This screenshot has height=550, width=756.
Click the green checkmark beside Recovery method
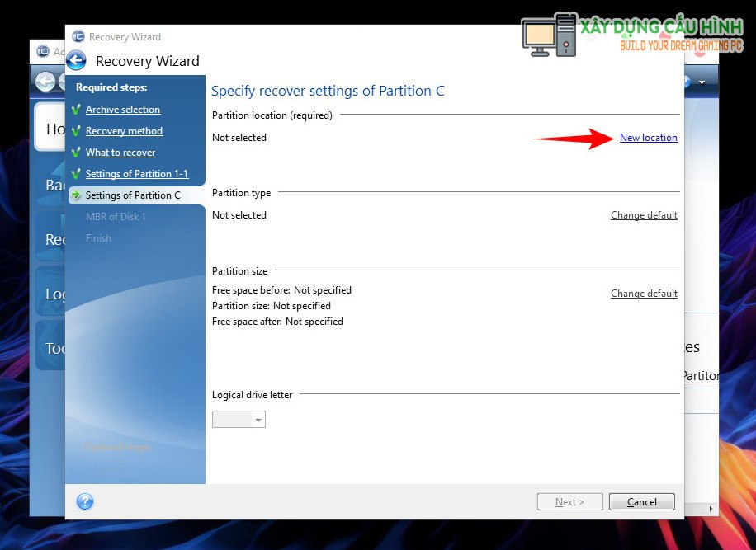tap(77, 131)
